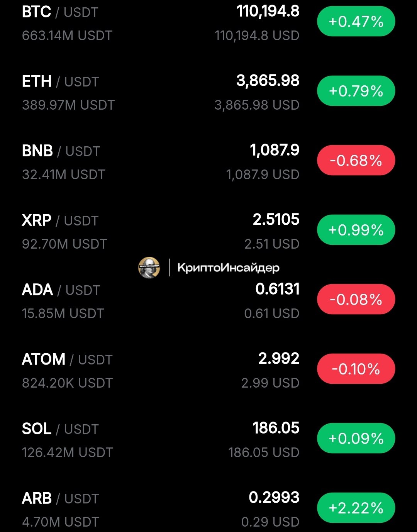417x532 pixels.
Task: Tap the +0.47% BTC change badge
Action: [356, 22]
